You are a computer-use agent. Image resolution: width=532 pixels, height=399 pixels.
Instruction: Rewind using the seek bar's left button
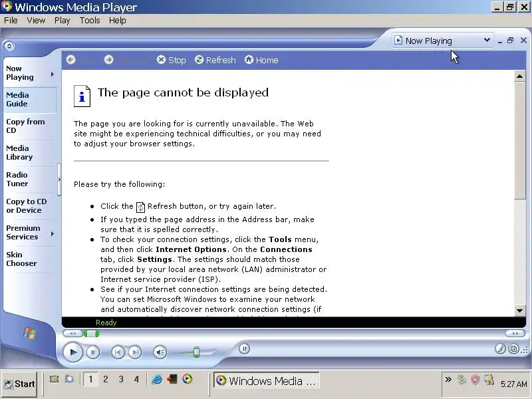[x=72, y=334]
